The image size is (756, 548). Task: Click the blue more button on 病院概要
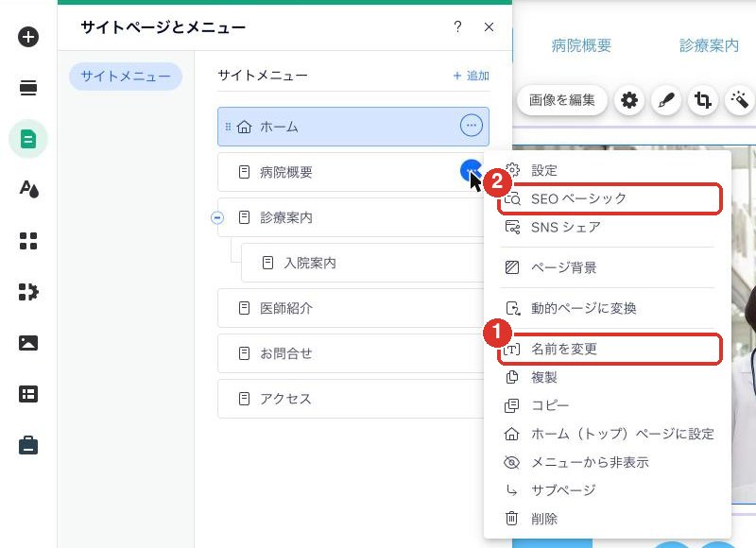click(470, 171)
